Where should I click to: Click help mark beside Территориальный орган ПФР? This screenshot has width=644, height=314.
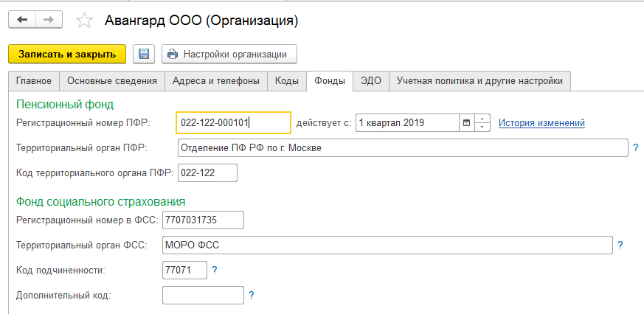click(635, 147)
